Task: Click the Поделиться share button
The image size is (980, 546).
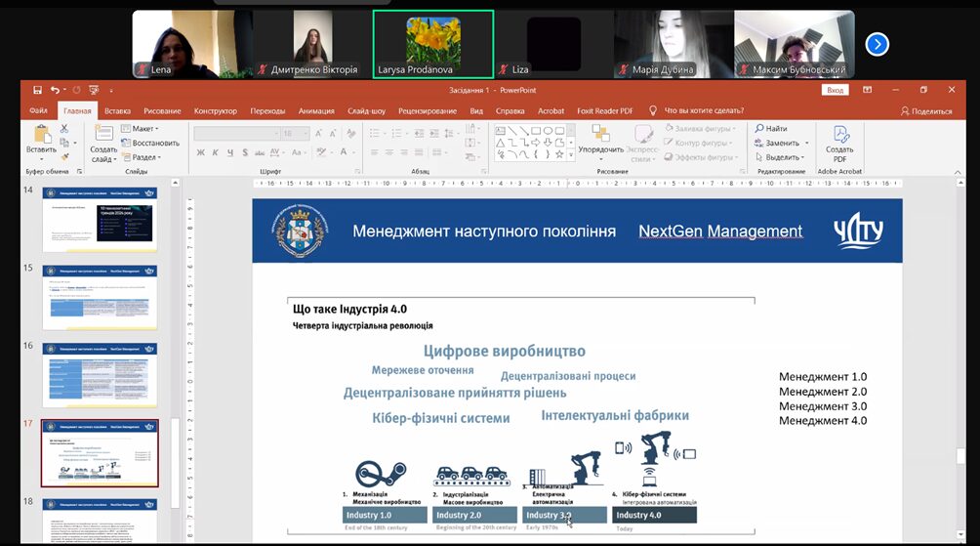Action: point(925,111)
